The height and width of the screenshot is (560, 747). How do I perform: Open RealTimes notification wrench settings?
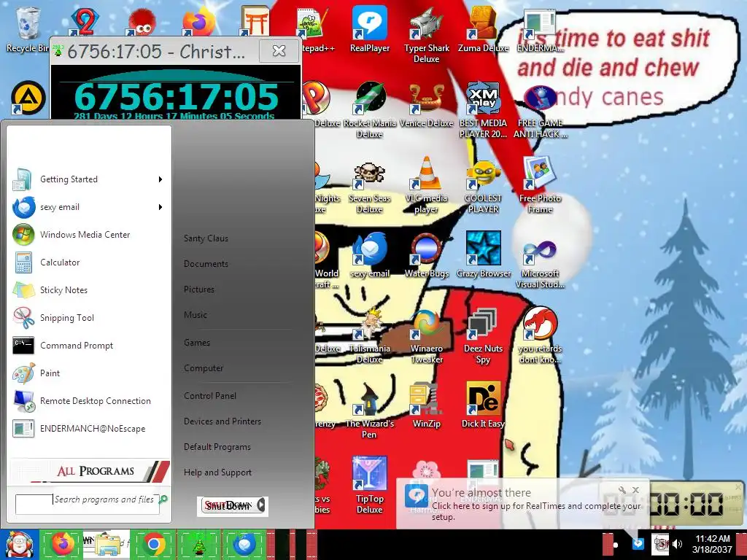[x=622, y=490]
